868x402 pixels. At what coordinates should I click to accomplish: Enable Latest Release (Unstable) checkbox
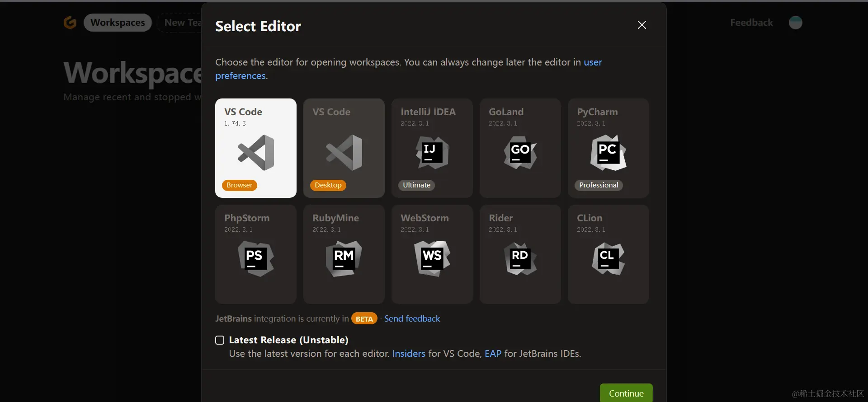pyautogui.click(x=220, y=340)
